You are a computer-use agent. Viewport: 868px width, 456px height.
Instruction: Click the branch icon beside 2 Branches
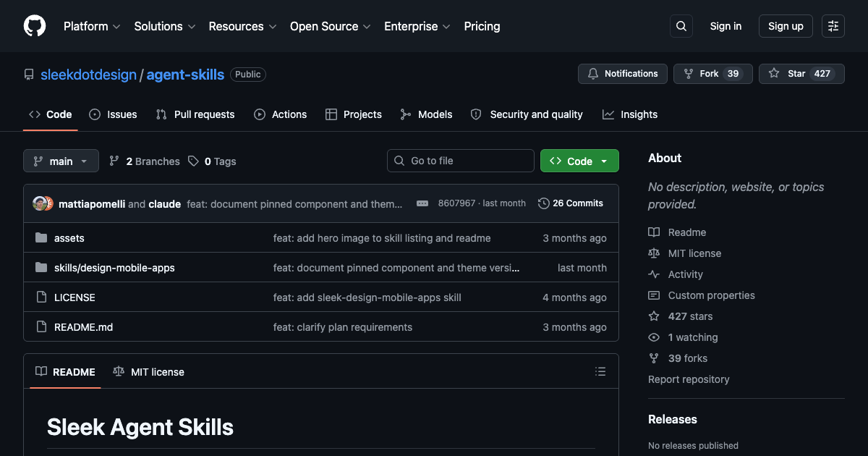[114, 161]
